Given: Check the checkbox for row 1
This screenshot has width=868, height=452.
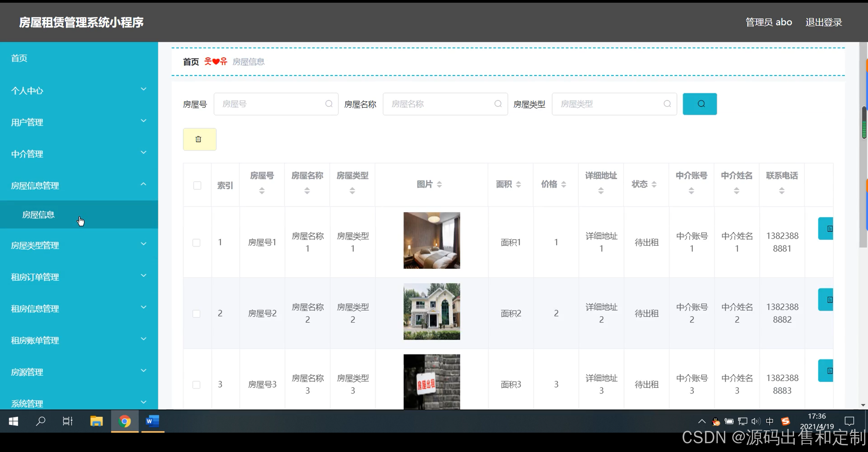Looking at the screenshot, I should click(x=196, y=243).
